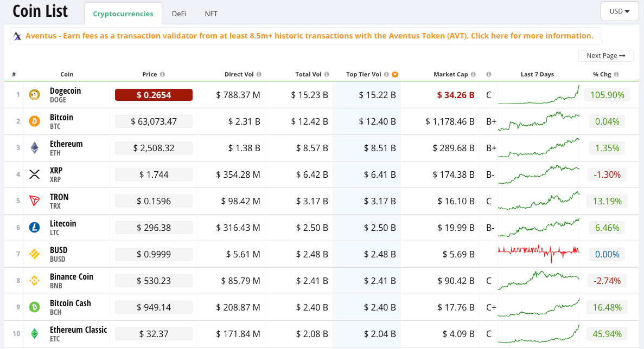
Task: Switch to the DeFi tab
Action: coord(178,14)
